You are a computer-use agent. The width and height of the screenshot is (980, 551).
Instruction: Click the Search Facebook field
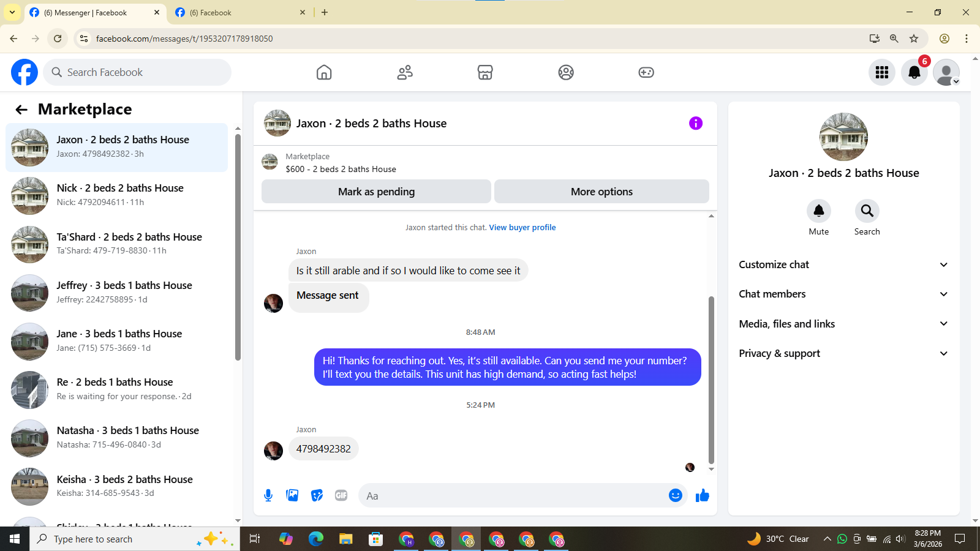click(x=137, y=72)
